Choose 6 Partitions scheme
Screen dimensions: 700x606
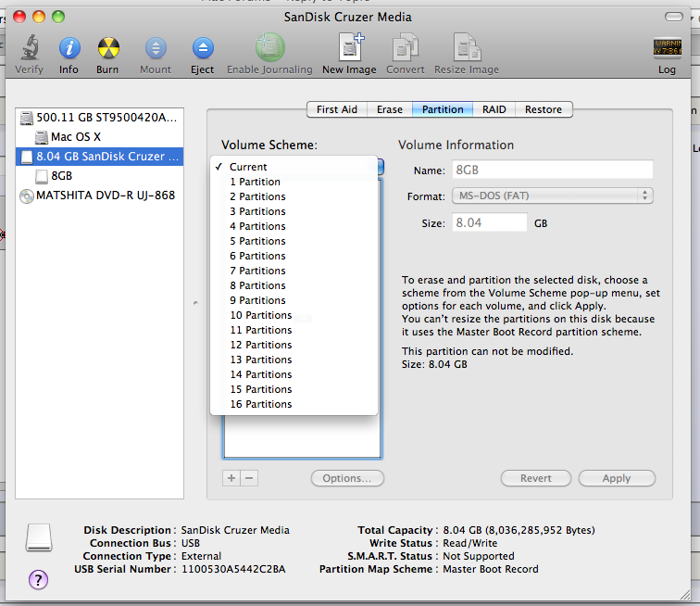coord(294,256)
